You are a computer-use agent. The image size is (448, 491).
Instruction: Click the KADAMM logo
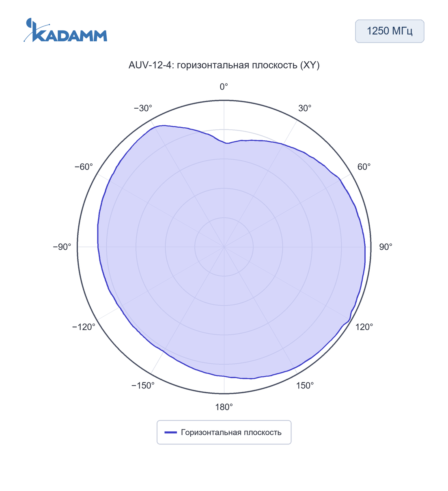coord(65,30)
